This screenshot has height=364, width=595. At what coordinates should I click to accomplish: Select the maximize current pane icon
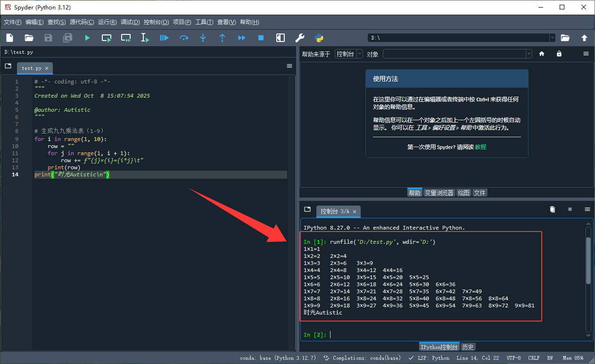point(280,38)
